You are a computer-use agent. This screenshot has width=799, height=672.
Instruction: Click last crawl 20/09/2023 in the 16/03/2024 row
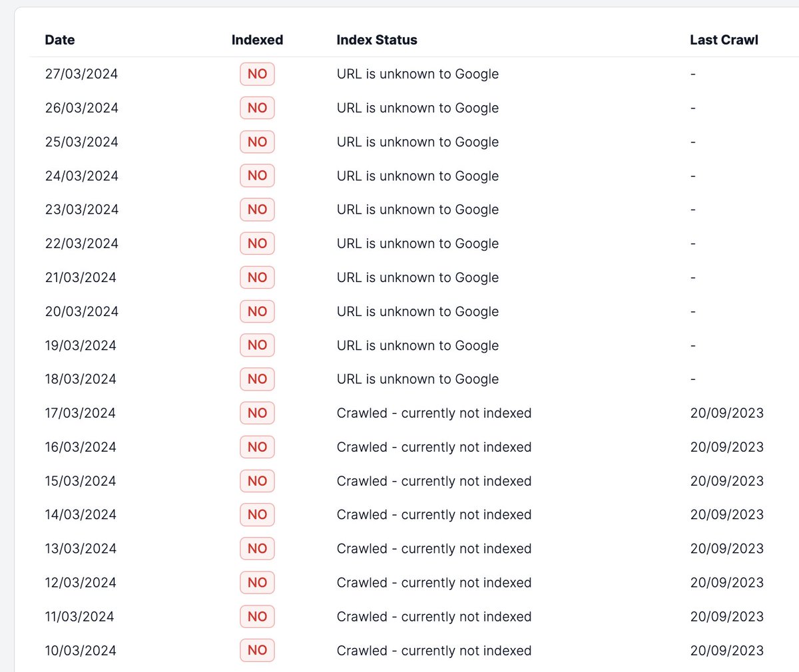727,447
